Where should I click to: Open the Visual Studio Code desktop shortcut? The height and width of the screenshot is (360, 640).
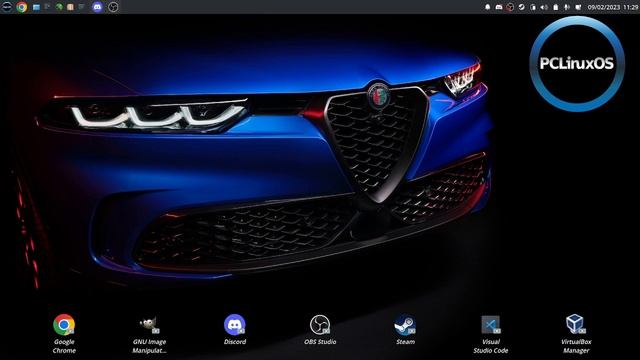pyautogui.click(x=491, y=334)
